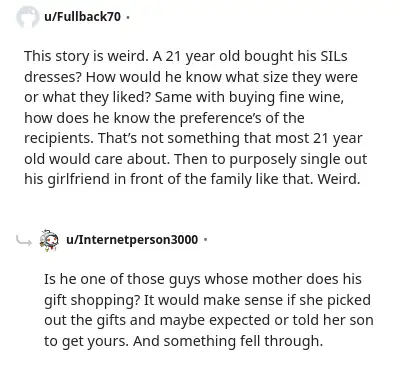
Task: Select the line starting "This story is weird"
Action: 186,56
